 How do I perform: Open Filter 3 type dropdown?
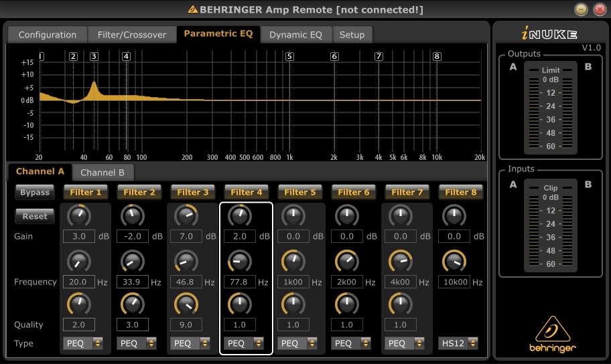190,343
